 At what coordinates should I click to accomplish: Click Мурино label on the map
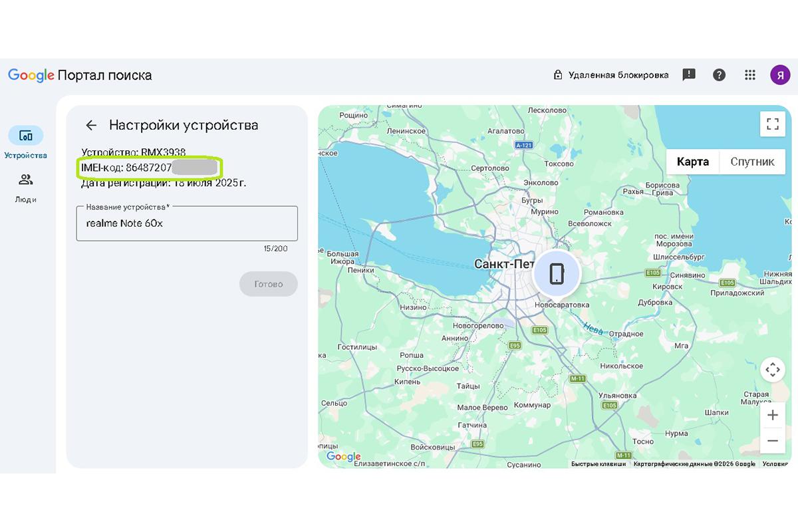point(545,211)
